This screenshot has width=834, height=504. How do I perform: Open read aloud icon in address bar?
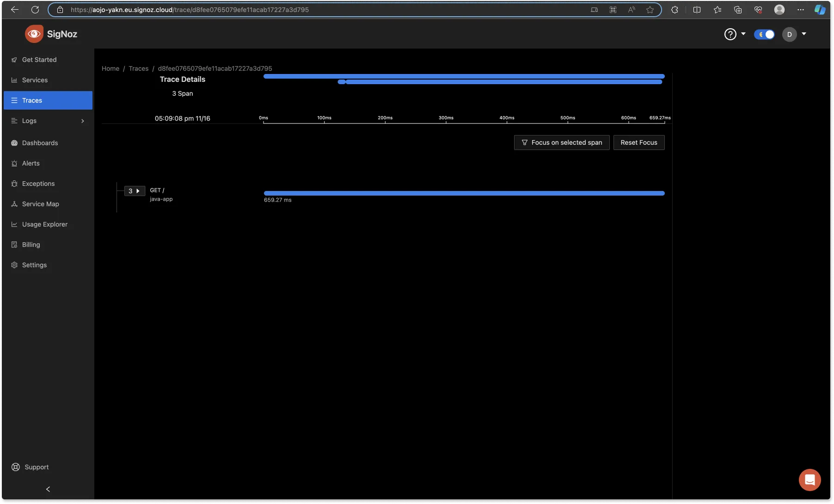coord(632,9)
